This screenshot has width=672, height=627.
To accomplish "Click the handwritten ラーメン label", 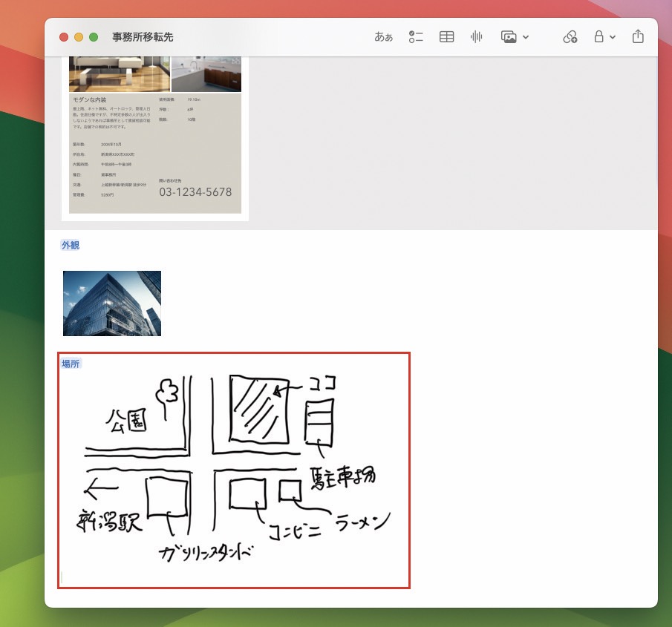I will click(x=362, y=522).
